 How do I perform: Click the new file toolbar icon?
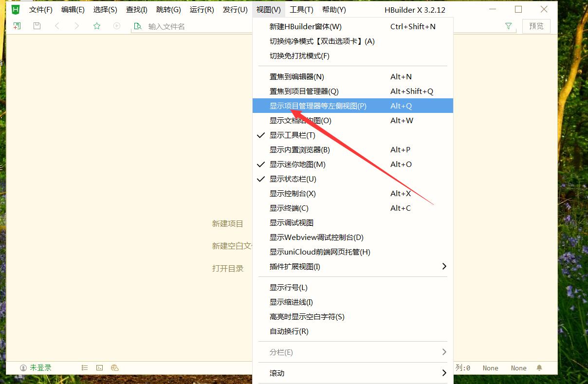click(17, 26)
